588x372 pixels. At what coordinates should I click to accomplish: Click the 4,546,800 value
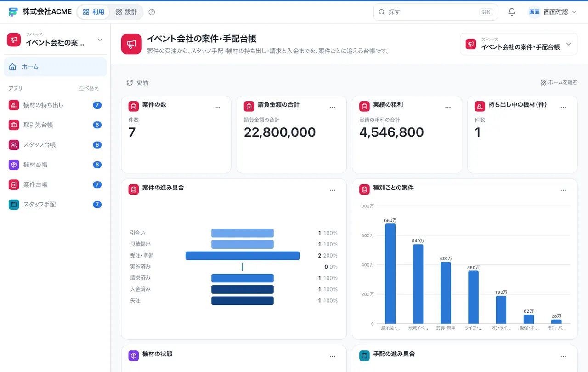[x=391, y=132]
